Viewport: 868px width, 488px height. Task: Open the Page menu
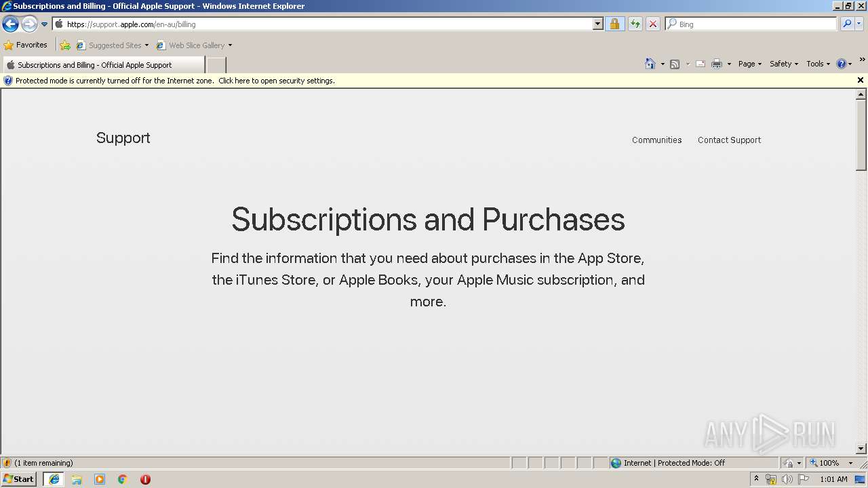tap(749, 64)
